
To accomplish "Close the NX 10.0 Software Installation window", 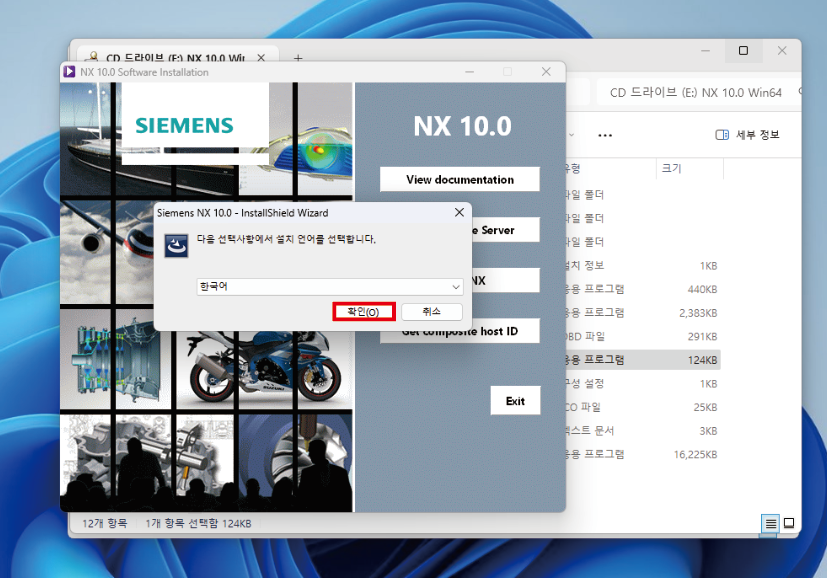I will click(x=546, y=72).
